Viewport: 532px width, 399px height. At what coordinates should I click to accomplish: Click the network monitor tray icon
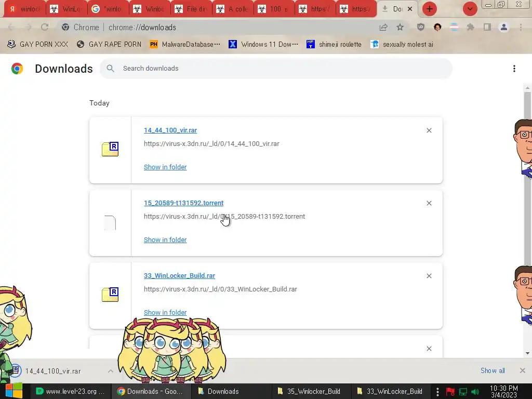(x=463, y=392)
